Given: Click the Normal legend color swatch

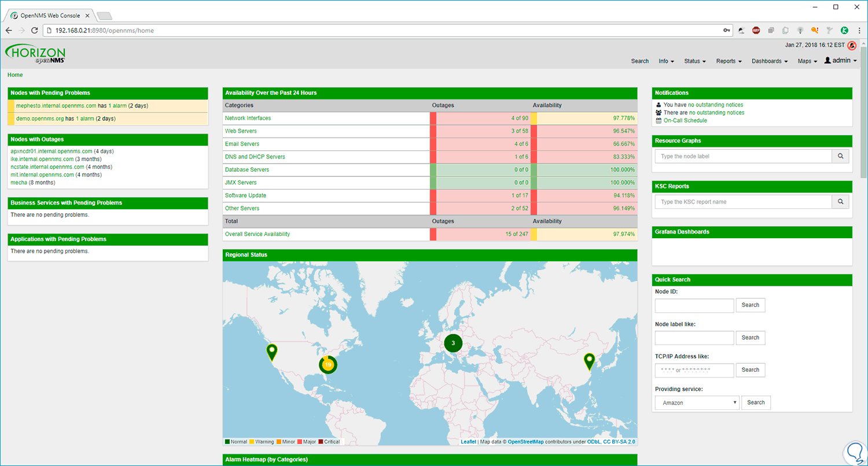Looking at the screenshot, I should coord(227,442).
